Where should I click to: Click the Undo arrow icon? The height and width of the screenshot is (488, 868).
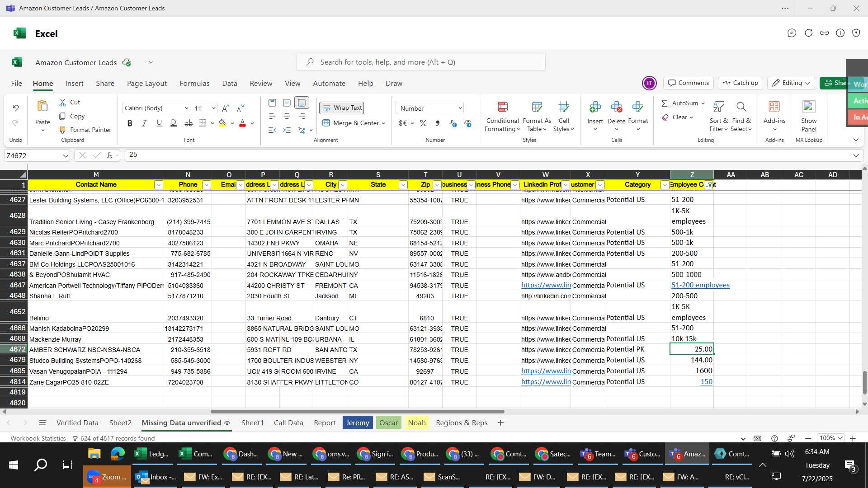coord(16,108)
